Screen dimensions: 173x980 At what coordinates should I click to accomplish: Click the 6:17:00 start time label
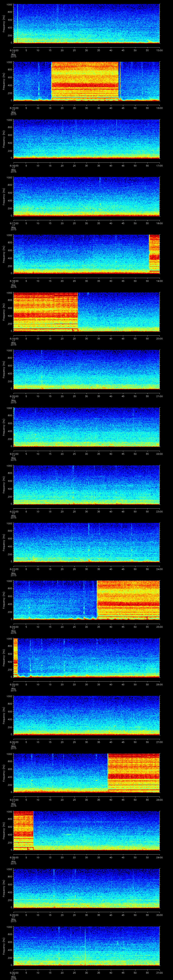pos(14,223)
